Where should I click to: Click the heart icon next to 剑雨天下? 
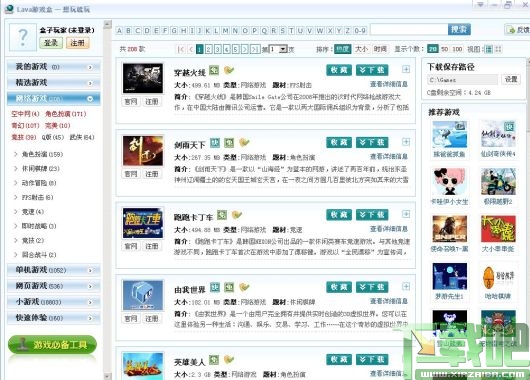244,142
